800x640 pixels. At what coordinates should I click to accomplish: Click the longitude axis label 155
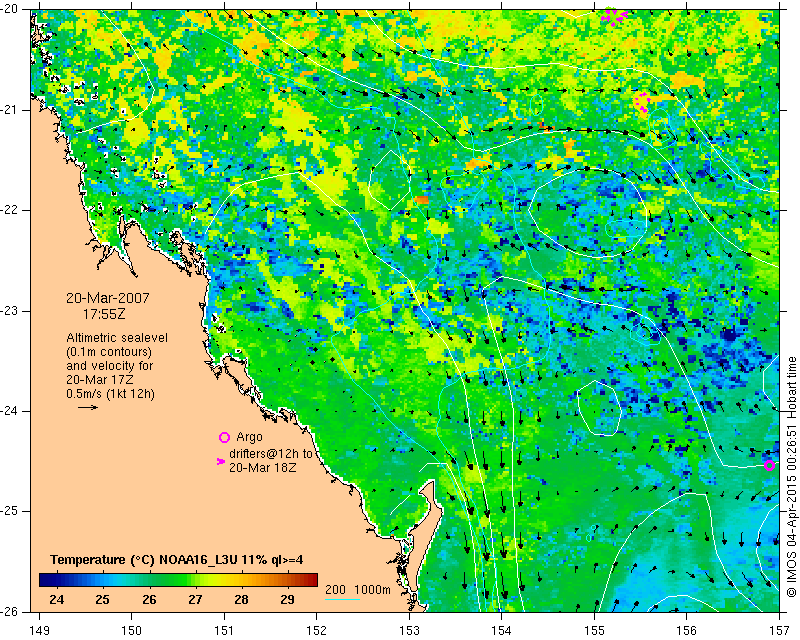tap(594, 630)
